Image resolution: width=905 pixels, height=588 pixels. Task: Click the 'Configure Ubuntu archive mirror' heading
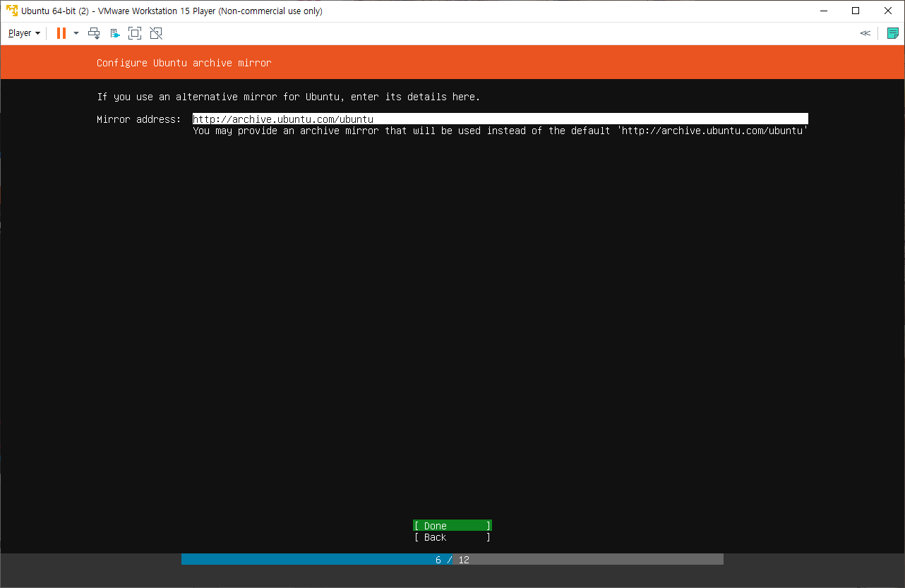pyautogui.click(x=184, y=63)
